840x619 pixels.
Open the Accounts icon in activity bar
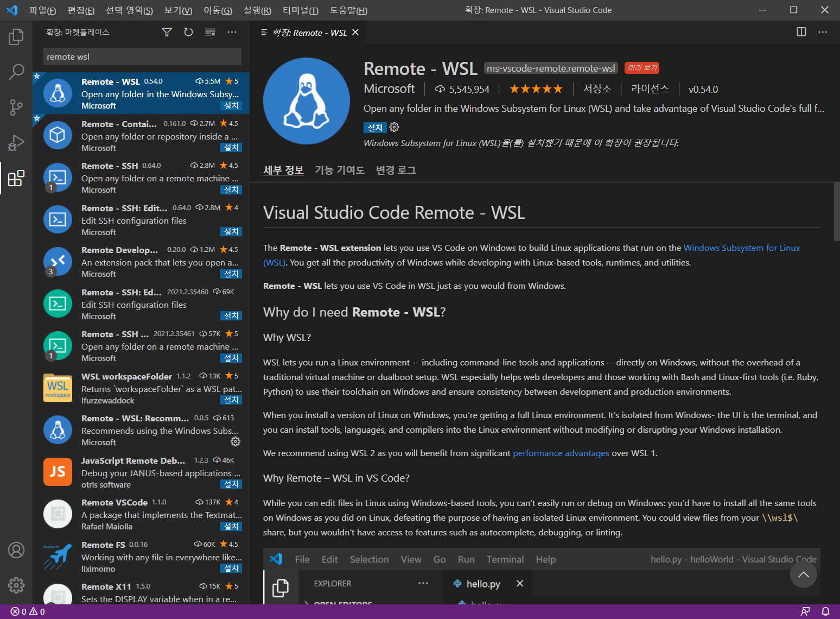(16, 550)
